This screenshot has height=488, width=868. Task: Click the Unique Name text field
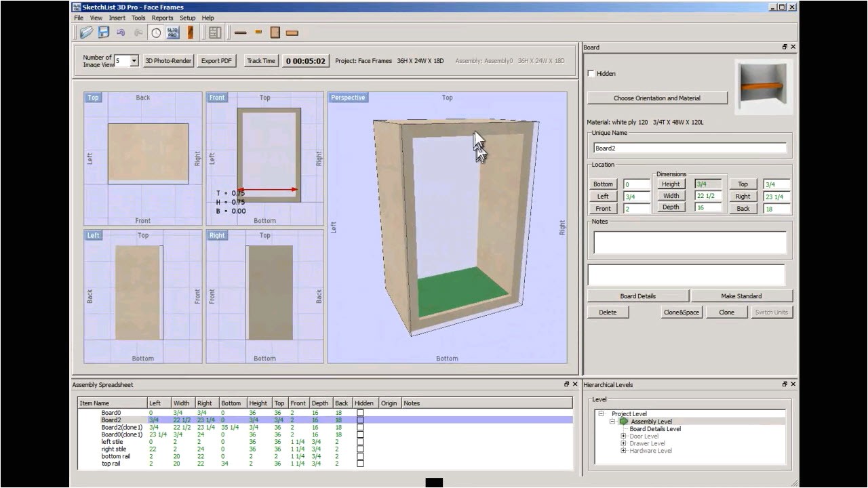coord(690,148)
